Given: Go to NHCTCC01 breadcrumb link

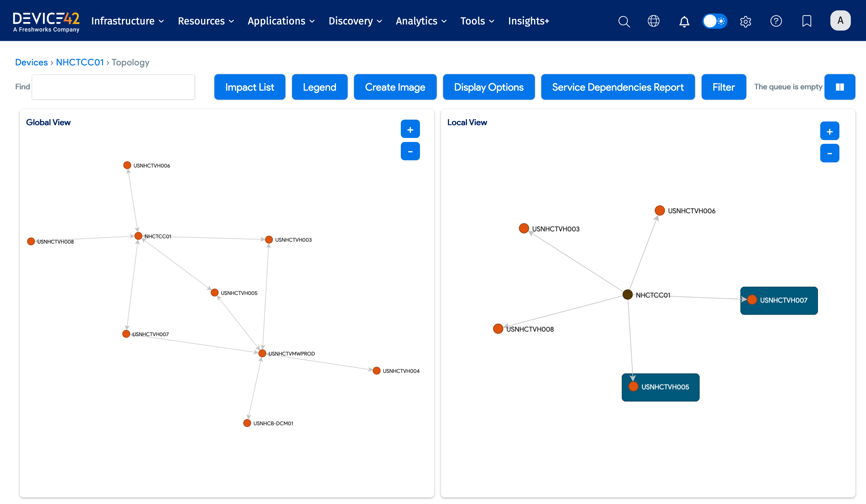Looking at the screenshot, I should pyautogui.click(x=80, y=62).
